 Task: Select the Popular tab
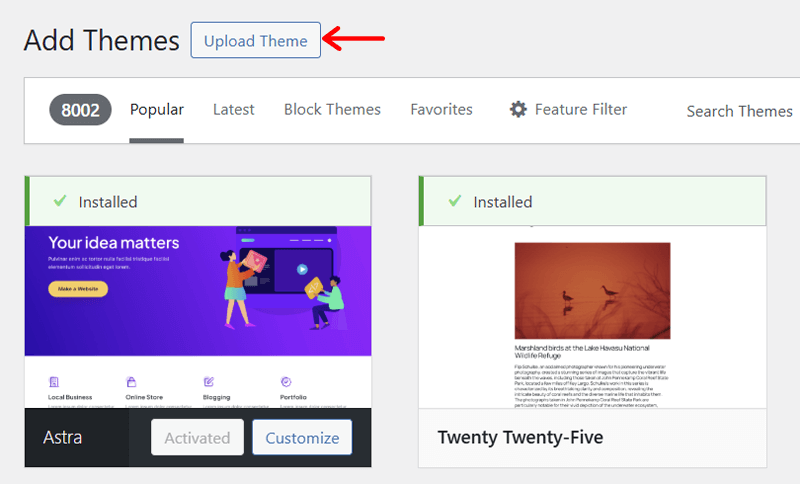[157, 110]
